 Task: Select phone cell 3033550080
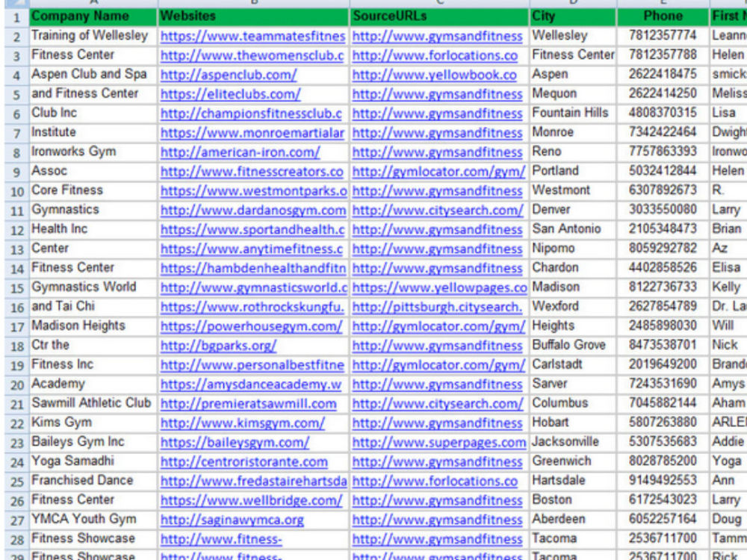(663, 210)
